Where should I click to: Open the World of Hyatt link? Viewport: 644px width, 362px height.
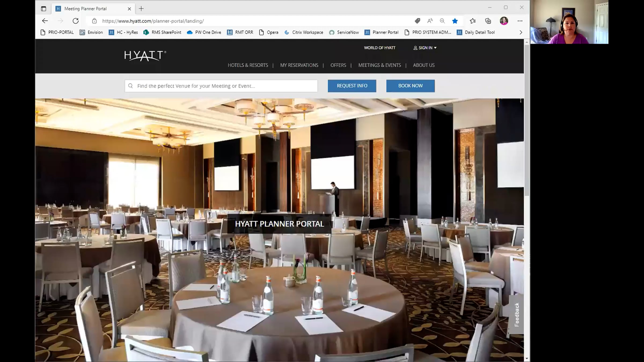click(x=379, y=48)
